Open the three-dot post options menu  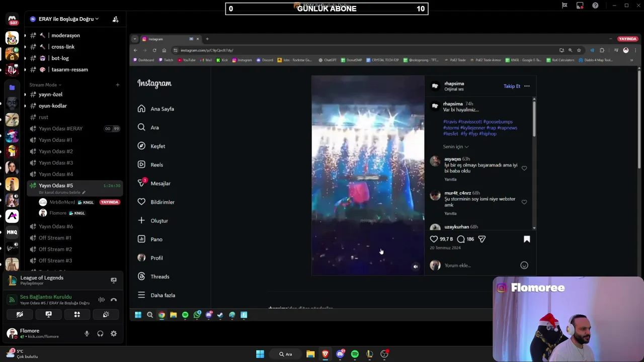(527, 86)
